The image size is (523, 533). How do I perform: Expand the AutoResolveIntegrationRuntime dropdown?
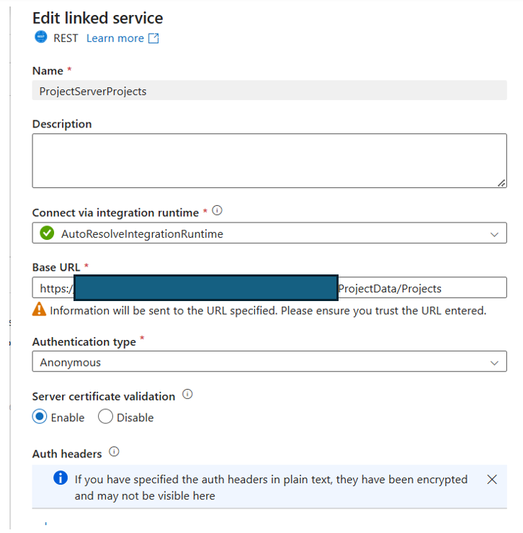pyautogui.click(x=269, y=233)
